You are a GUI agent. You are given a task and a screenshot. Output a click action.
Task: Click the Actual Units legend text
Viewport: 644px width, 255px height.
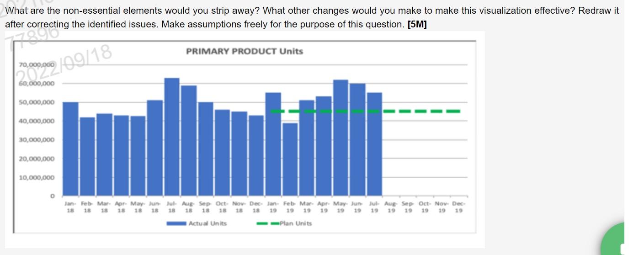208,223
